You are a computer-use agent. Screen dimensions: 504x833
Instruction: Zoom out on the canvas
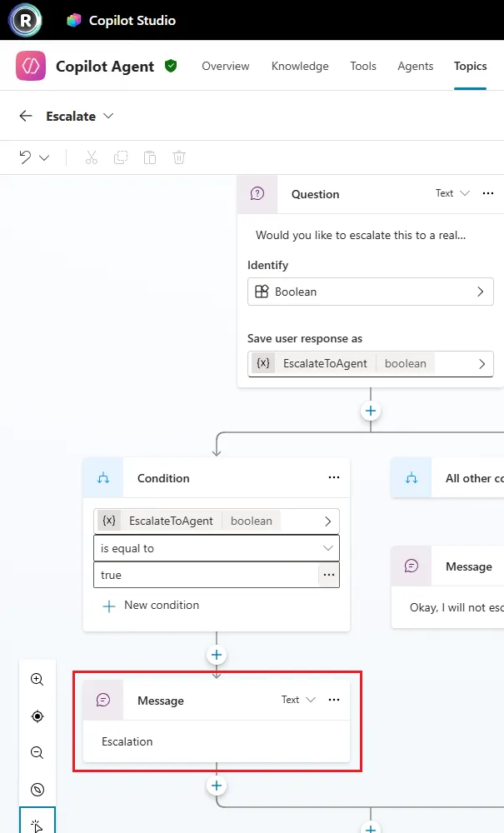pos(37,753)
